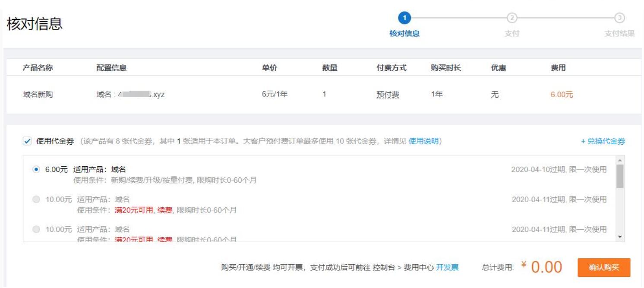
Task: Click the 支付 step label
Action: [x=511, y=34]
